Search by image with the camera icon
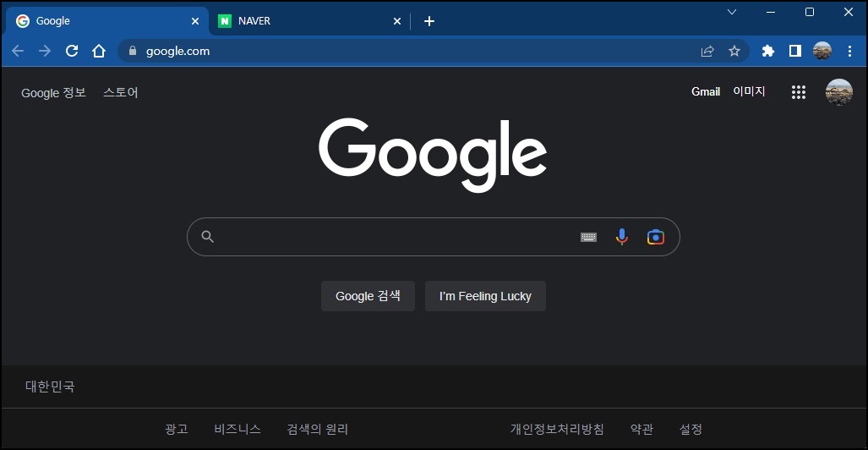This screenshot has height=450, width=868. pyautogui.click(x=655, y=237)
